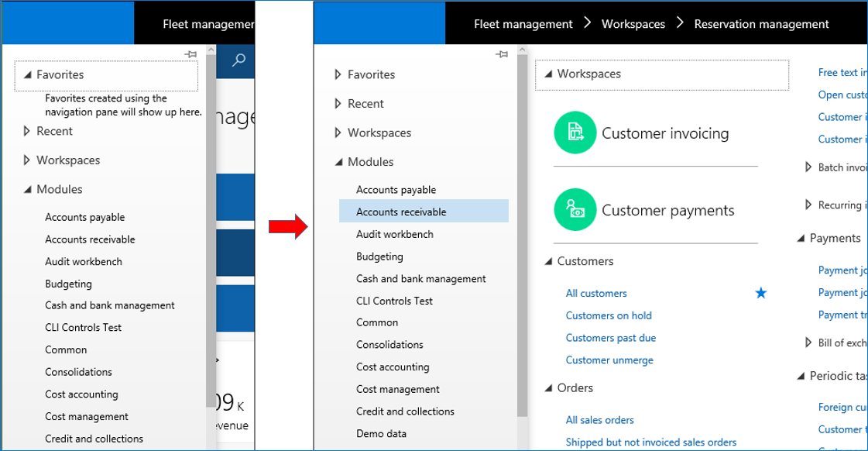Click the Customer payments workspace icon
This screenshot has height=451, width=868.
tap(575, 210)
